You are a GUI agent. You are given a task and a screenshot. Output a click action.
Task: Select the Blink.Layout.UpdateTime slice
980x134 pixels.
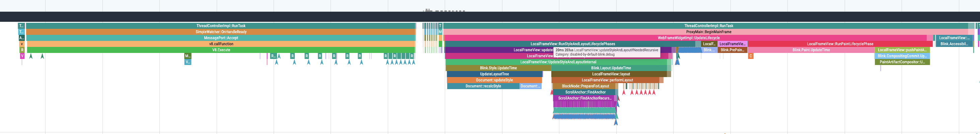[x=611, y=68]
